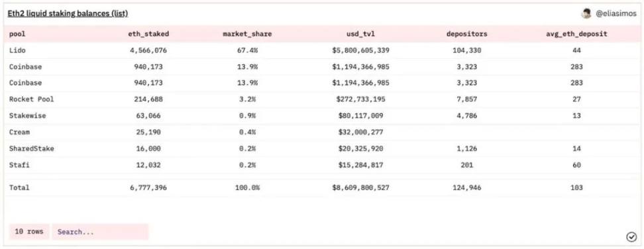This screenshot has height=249, width=644.
Task: Click Lido's $5,800,605,339 usd_tvl value
Action: [x=360, y=50]
